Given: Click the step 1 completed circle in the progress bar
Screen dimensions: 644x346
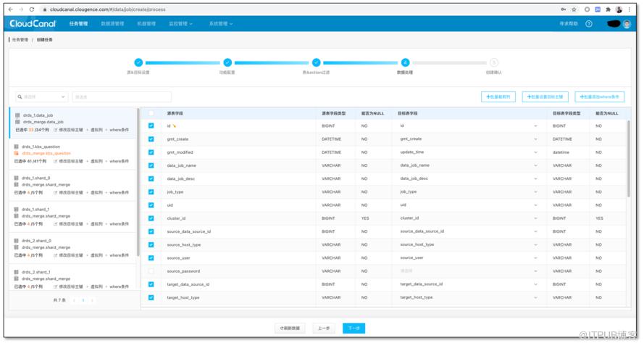Looking at the screenshot, I should pyautogui.click(x=138, y=62).
